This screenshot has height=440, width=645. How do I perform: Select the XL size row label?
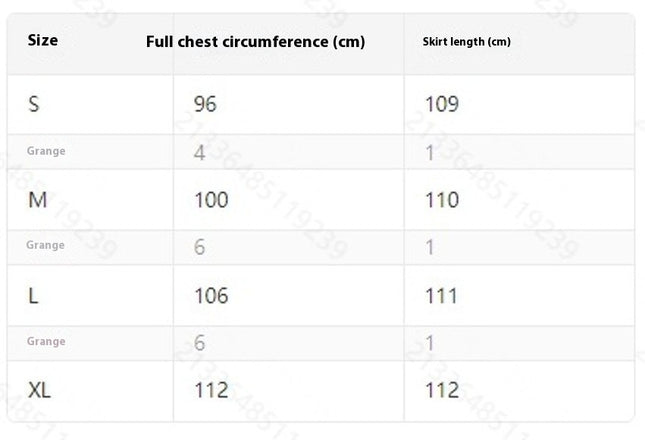(x=39, y=390)
